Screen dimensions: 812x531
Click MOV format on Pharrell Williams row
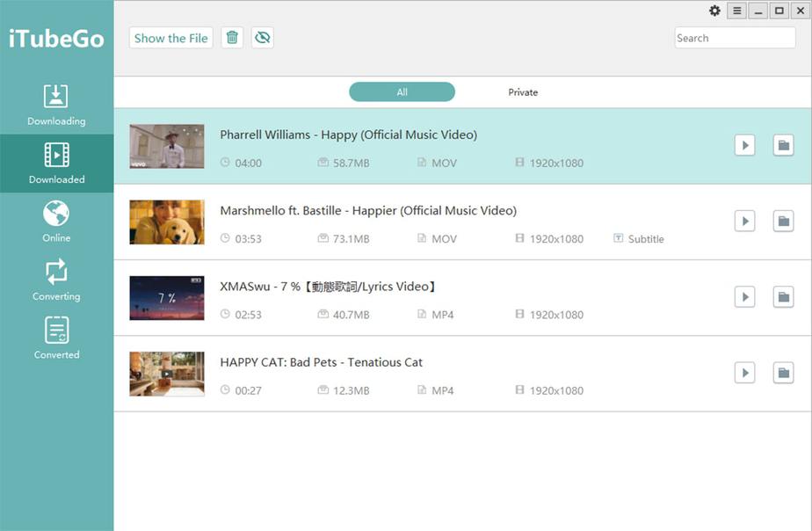click(x=445, y=164)
